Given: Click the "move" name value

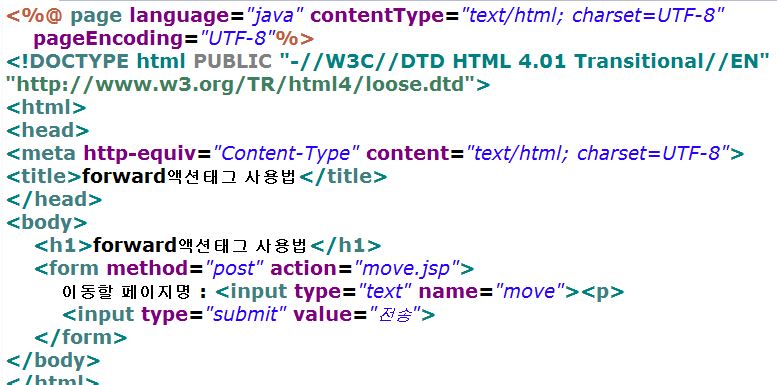Looking at the screenshot, I should tap(529, 291).
